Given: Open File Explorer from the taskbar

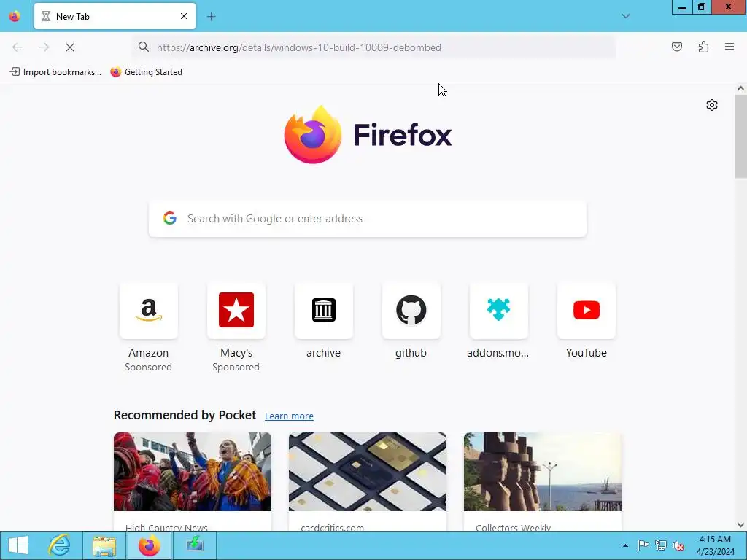Looking at the screenshot, I should (x=105, y=545).
